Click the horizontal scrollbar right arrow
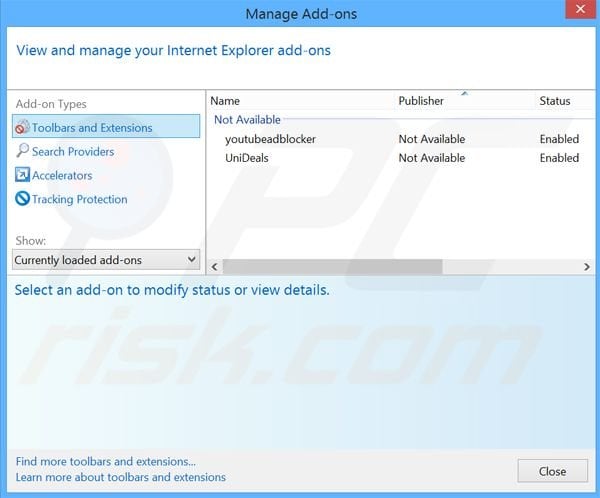 pyautogui.click(x=587, y=267)
